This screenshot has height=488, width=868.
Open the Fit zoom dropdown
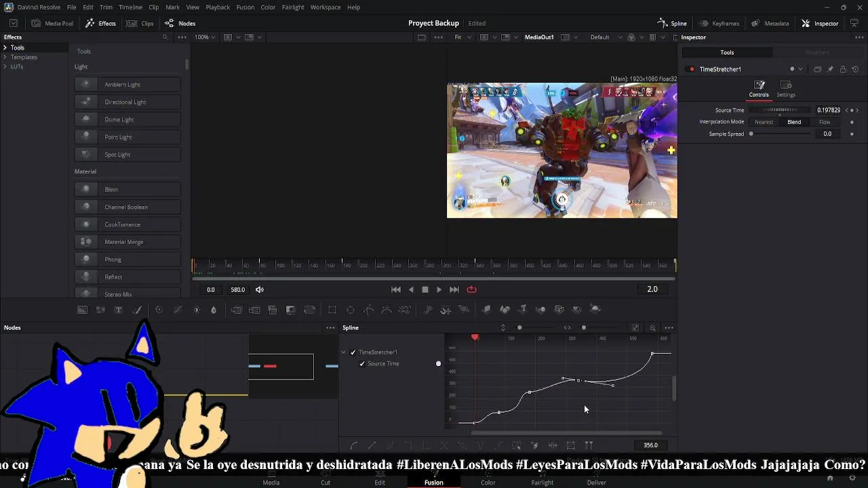coord(462,37)
